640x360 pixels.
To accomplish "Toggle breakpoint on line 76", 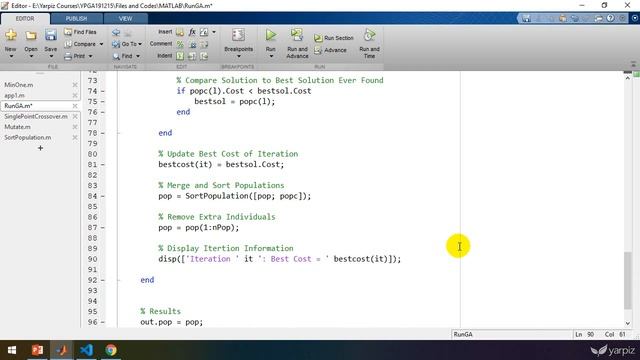I will 103,112.
